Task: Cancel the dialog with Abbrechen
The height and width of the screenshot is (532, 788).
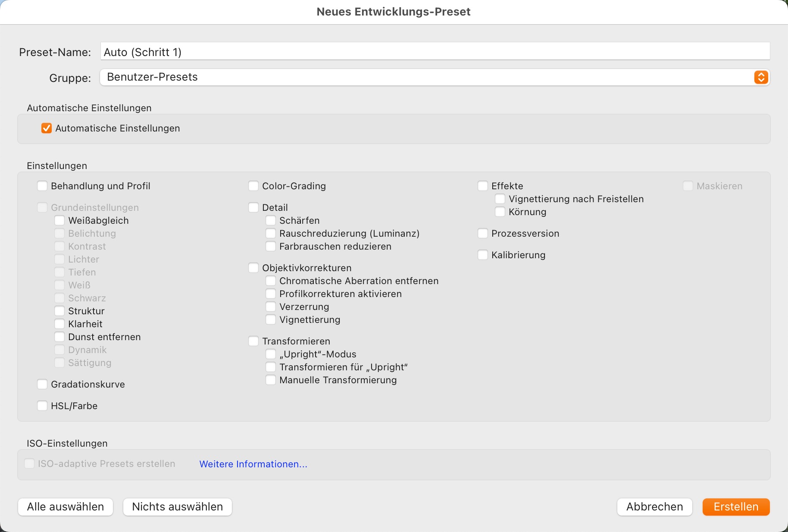Action: point(654,507)
